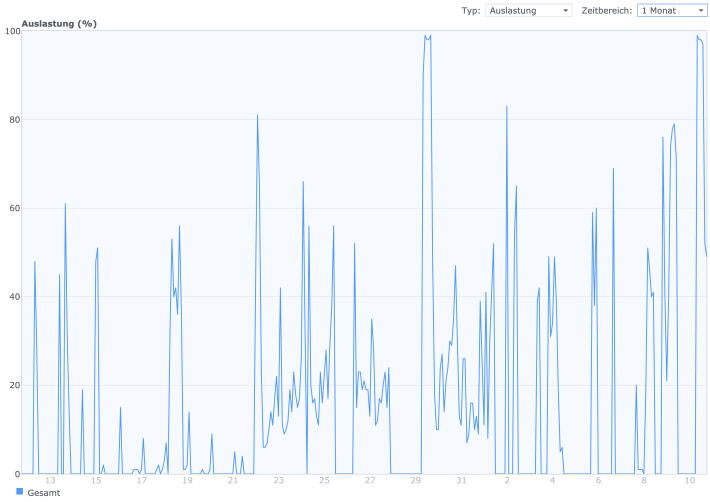The width and height of the screenshot is (710, 502).
Task: Click the x-axis date label 31
Action: tap(461, 480)
